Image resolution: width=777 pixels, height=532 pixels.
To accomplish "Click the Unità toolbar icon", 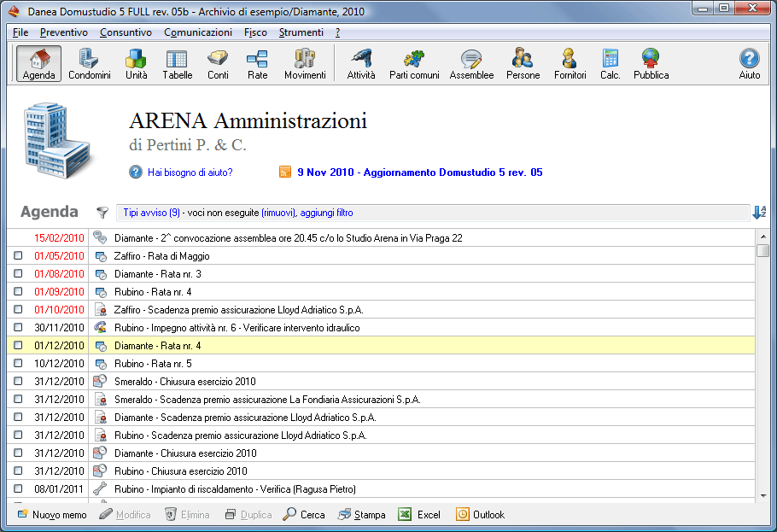I will pyautogui.click(x=137, y=63).
